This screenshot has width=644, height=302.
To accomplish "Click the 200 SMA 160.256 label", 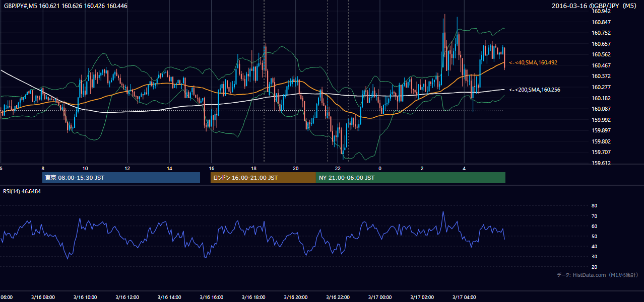I will click(534, 90).
